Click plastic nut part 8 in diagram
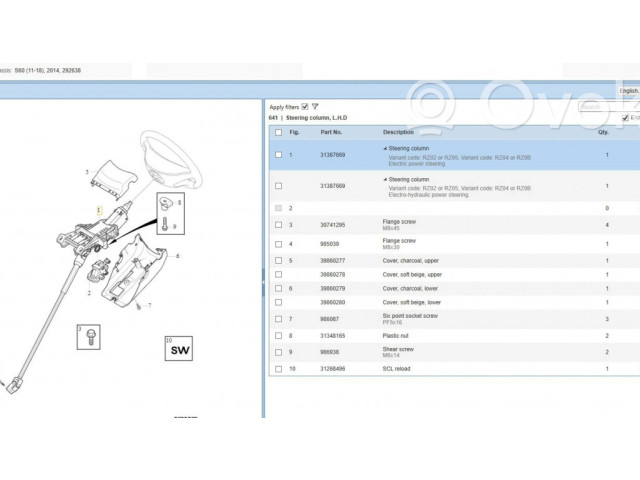This screenshot has height=480, width=640. pos(163,204)
